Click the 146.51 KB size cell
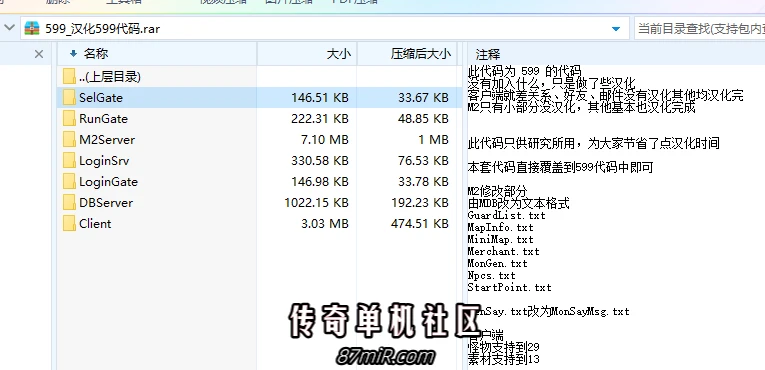Image resolution: width=765 pixels, height=370 pixels. click(320, 98)
